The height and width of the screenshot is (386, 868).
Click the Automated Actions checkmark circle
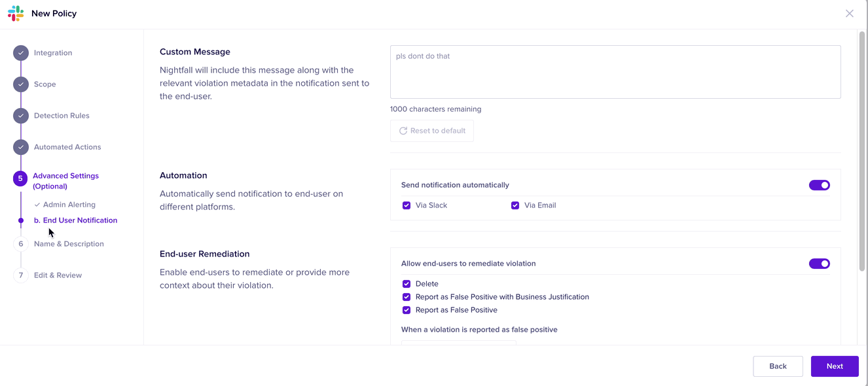pos(21,147)
